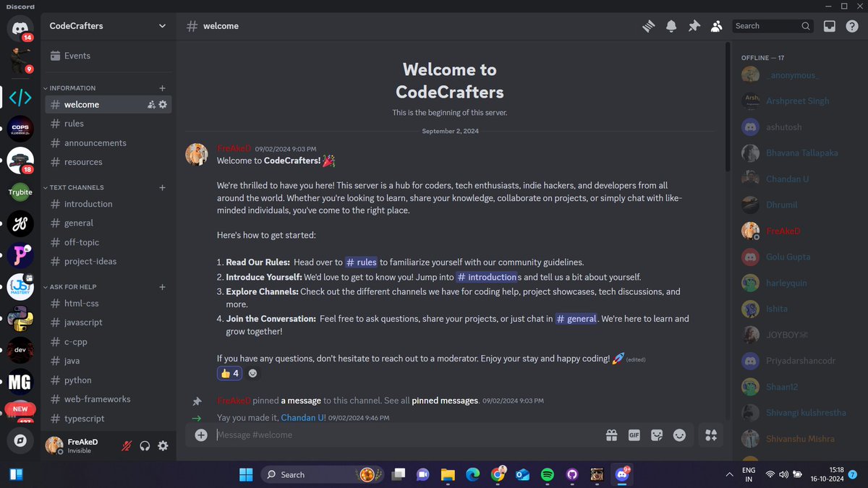
Task: Open the gift Nitro icon
Action: coord(611,435)
